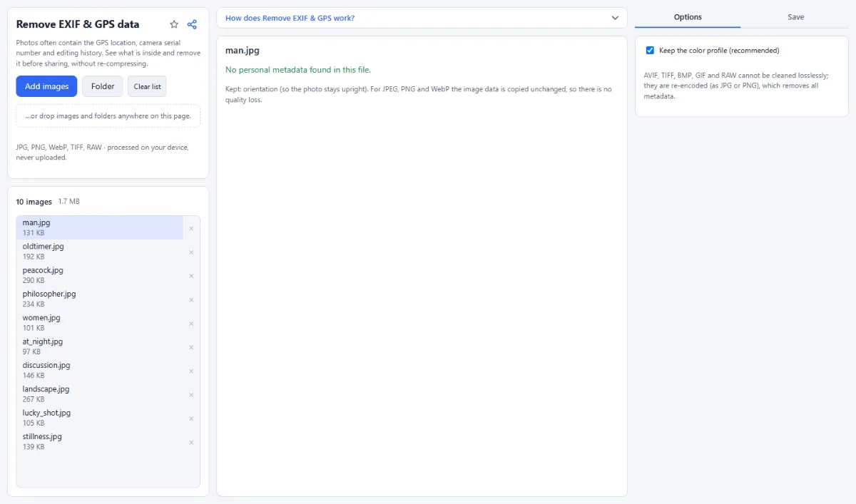Click the Add images button

pyautogui.click(x=46, y=86)
